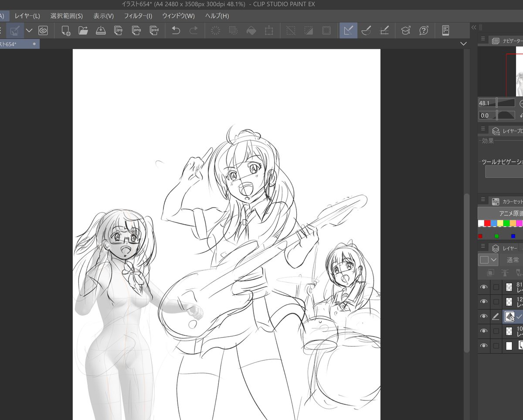
Task: Redo the undone action
Action: (x=194, y=31)
